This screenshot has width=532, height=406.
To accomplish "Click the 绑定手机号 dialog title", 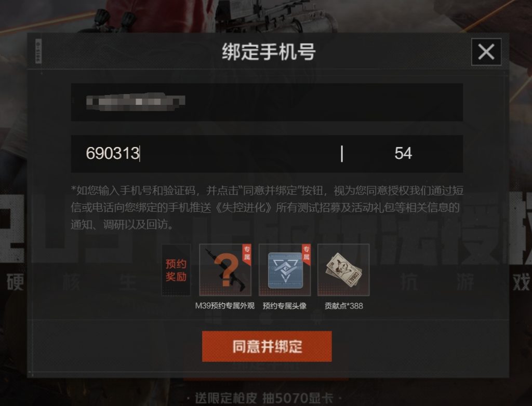I will pos(269,52).
